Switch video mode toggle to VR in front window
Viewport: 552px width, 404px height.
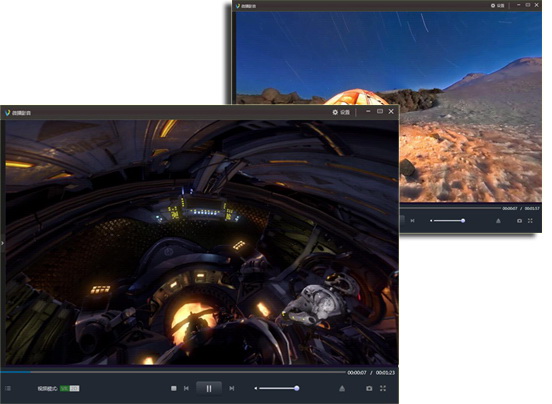tap(64, 389)
